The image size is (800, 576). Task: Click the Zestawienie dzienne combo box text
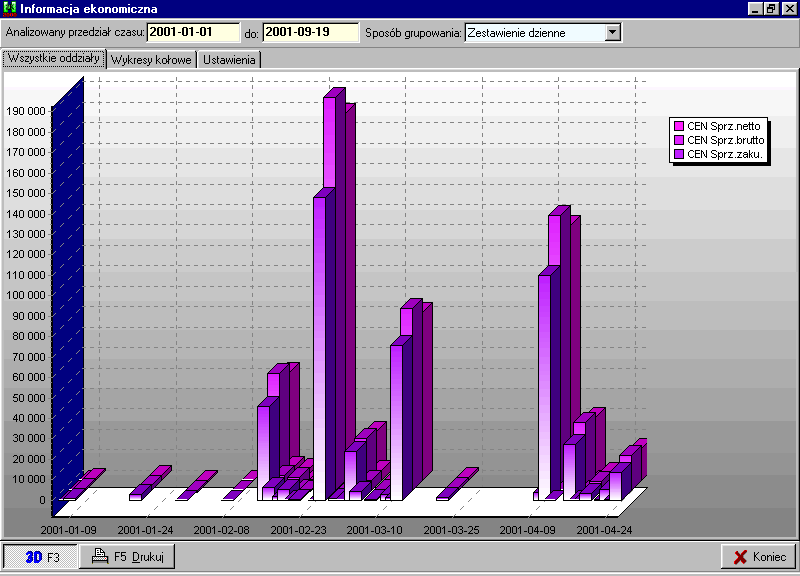534,33
